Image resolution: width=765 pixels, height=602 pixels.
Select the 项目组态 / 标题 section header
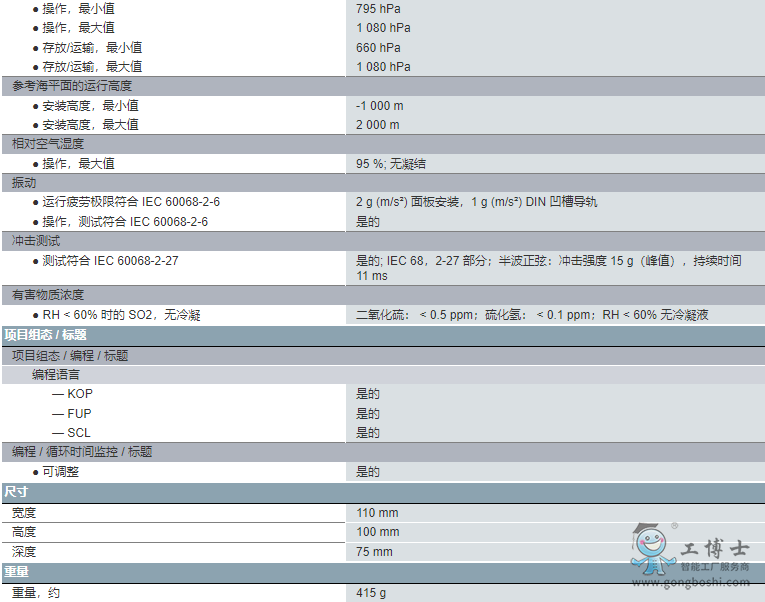[x=46, y=335]
